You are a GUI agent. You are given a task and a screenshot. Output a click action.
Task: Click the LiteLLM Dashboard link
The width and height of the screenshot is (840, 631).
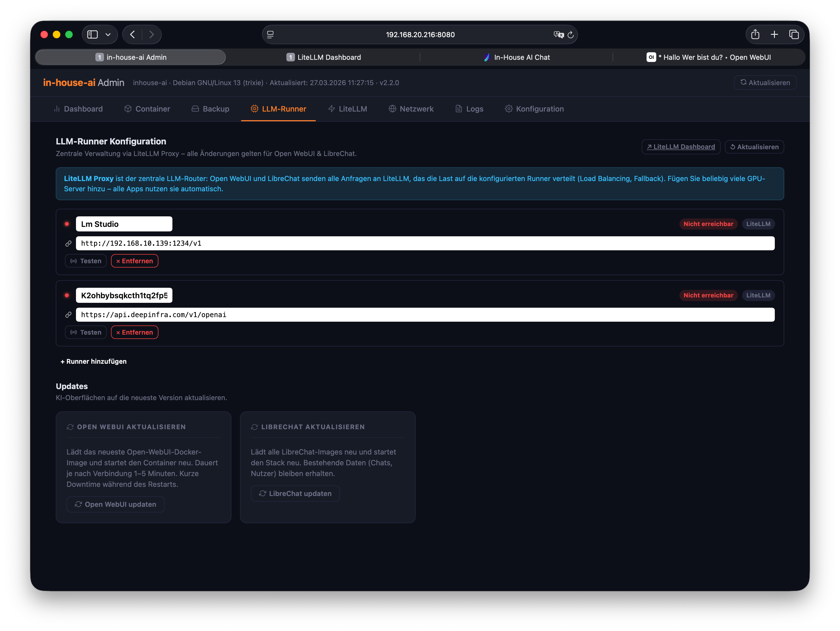(x=681, y=147)
